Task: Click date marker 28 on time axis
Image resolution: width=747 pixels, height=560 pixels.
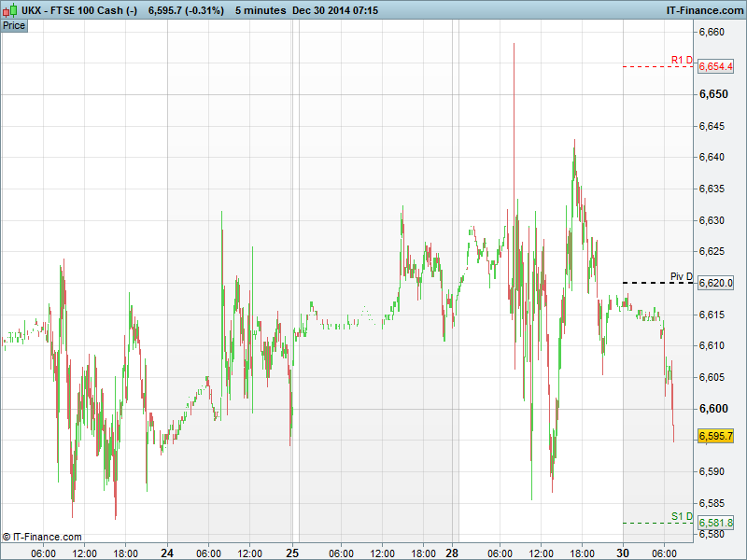Action: [452, 553]
